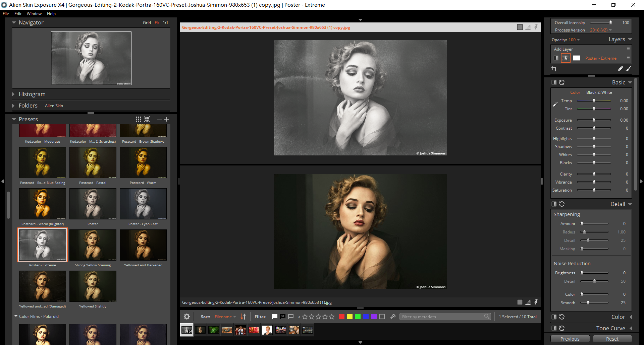The height and width of the screenshot is (345, 644).
Task: Switch presets to grid view icon
Action: 138,119
